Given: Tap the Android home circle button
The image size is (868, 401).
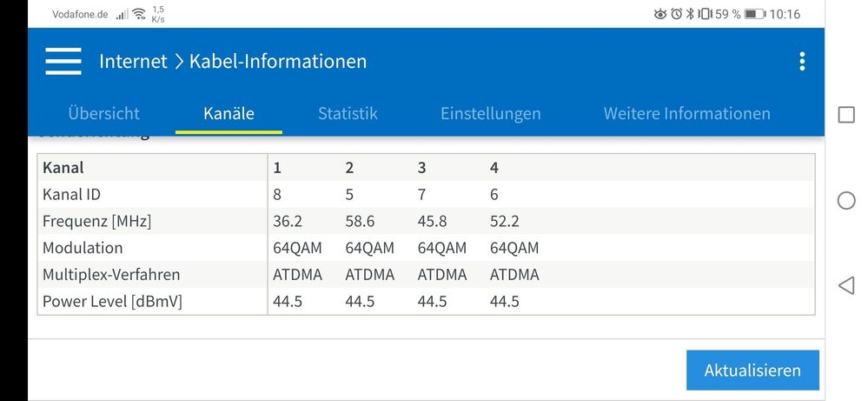Looking at the screenshot, I should (x=845, y=201).
